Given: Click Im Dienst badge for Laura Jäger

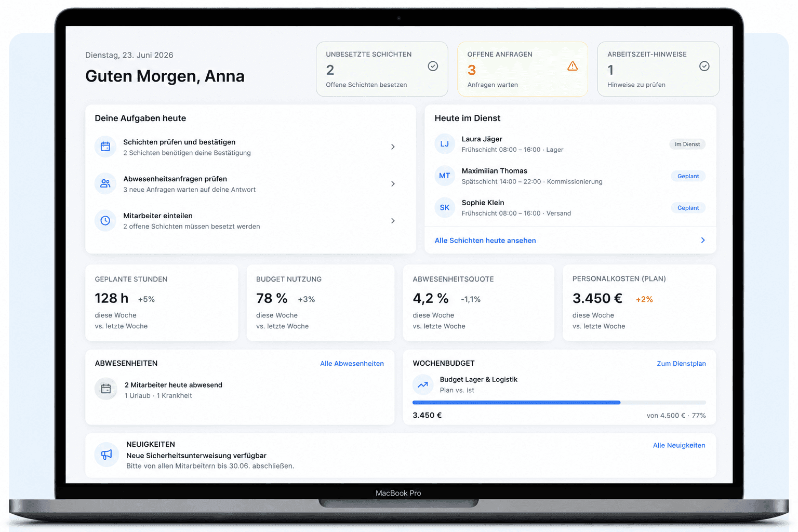Looking at the screenshot, I should tap(687, 144).
